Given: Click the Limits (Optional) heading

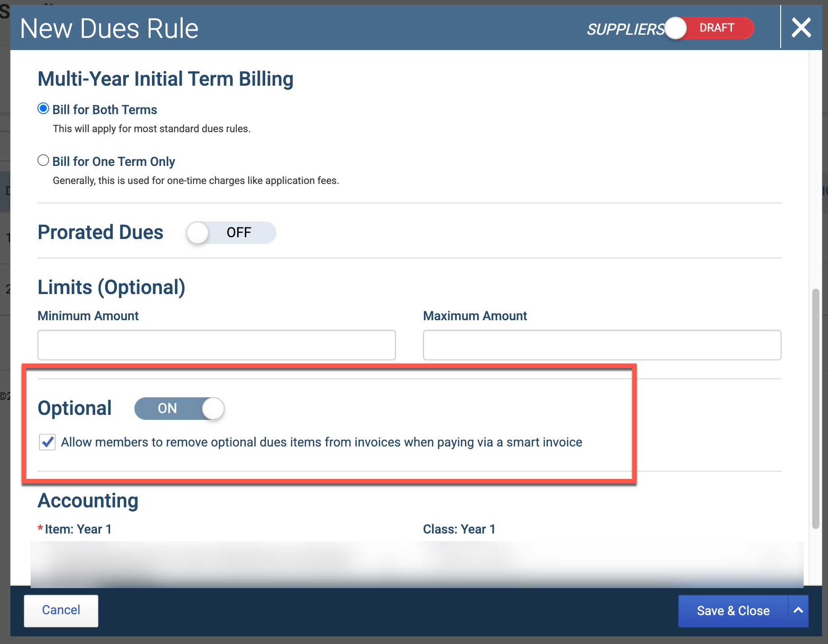Looking at the screenshot, I should tap(111, 288).
